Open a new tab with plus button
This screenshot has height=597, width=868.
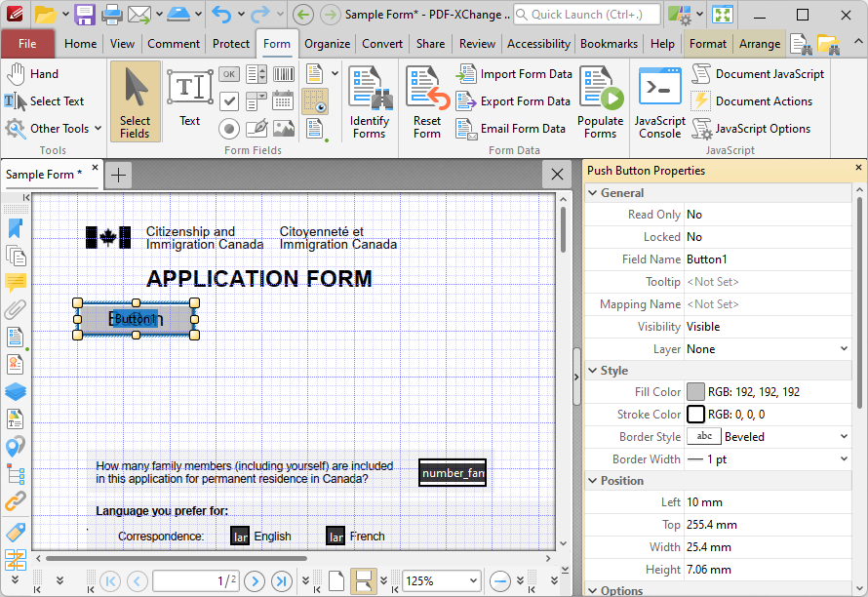click(x=118, y=175)
